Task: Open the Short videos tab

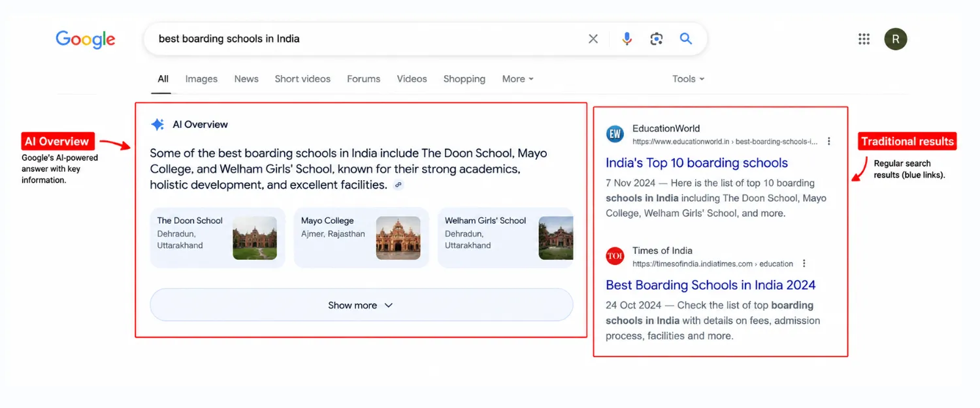Action: [x=302, y=79]
